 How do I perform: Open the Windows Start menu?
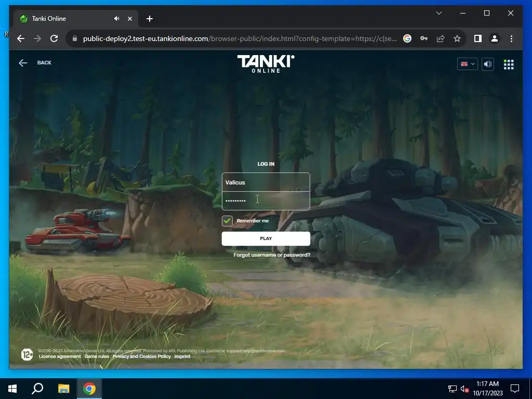12,389
